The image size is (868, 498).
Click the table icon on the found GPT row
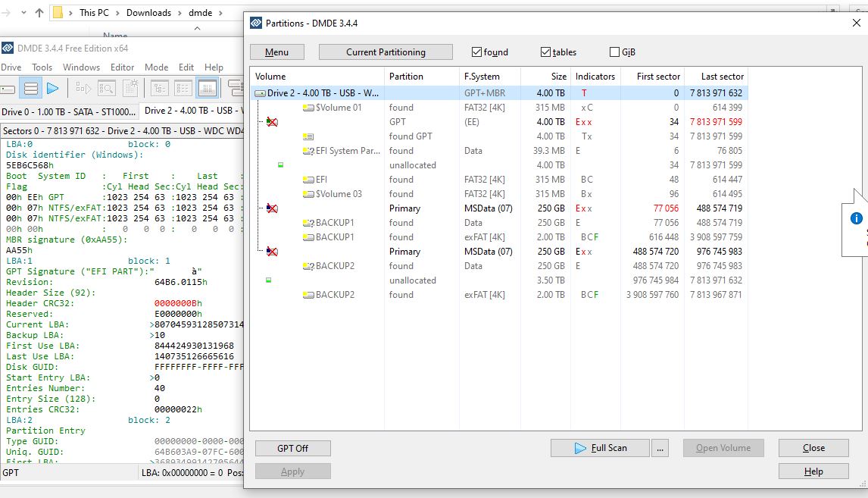click(x=308, y=136)
